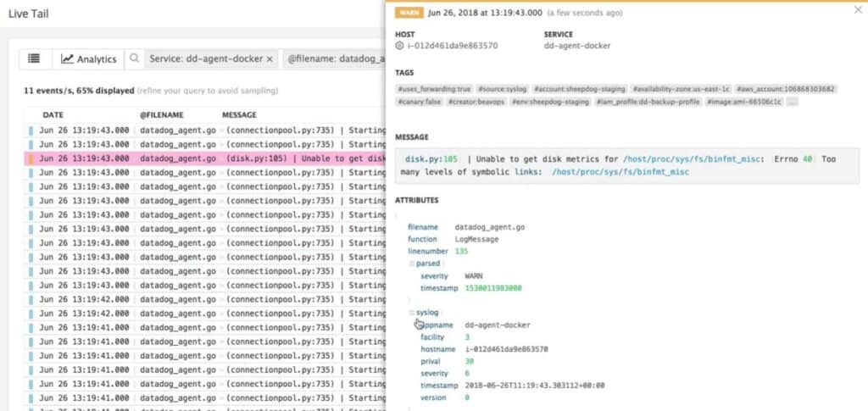Viewport: 868px width, 411px height.
Task: Click the refine your query hint text
Action: pos(208,91)
